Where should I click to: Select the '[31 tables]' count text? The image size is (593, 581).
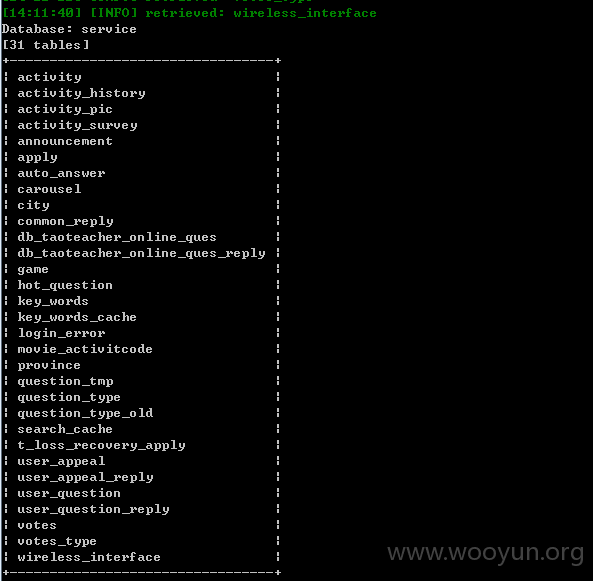45,45
